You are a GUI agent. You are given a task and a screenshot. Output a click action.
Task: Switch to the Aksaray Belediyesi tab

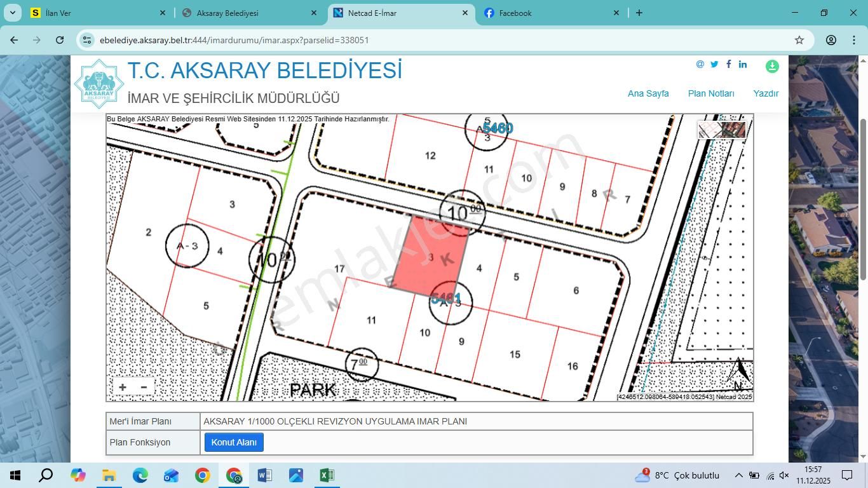tap(227, 13)
